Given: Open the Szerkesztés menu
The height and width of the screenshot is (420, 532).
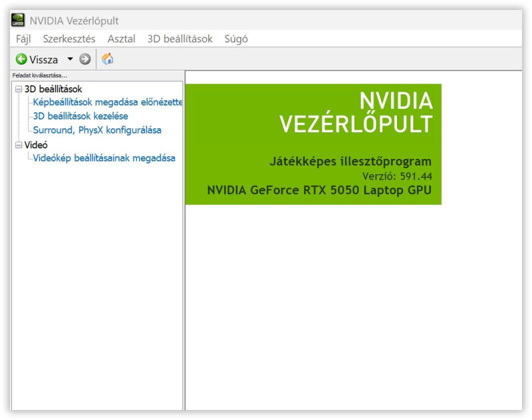Looking at the screenshot, I should [x=69, y=39].
